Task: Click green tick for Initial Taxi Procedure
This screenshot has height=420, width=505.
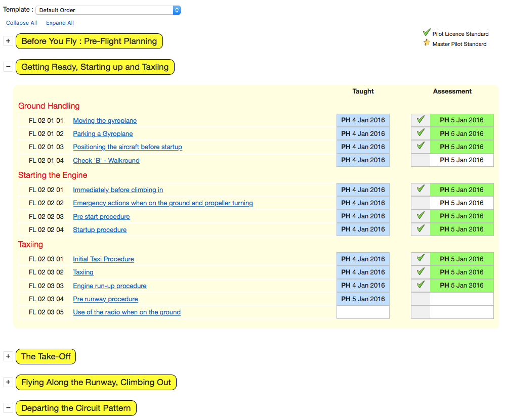Action: point(420,258)
